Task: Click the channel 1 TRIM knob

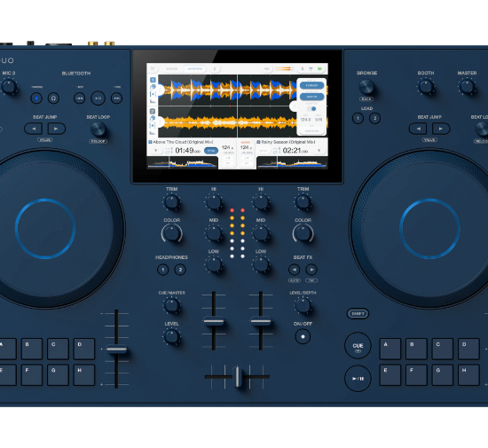Action: [172, 202]
